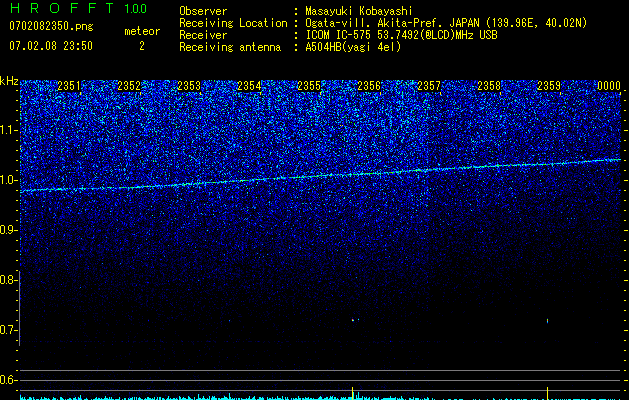Click the 2357 time marker
Image resolution: width=629 pixels, height=400 pixels.
(429, 86)
